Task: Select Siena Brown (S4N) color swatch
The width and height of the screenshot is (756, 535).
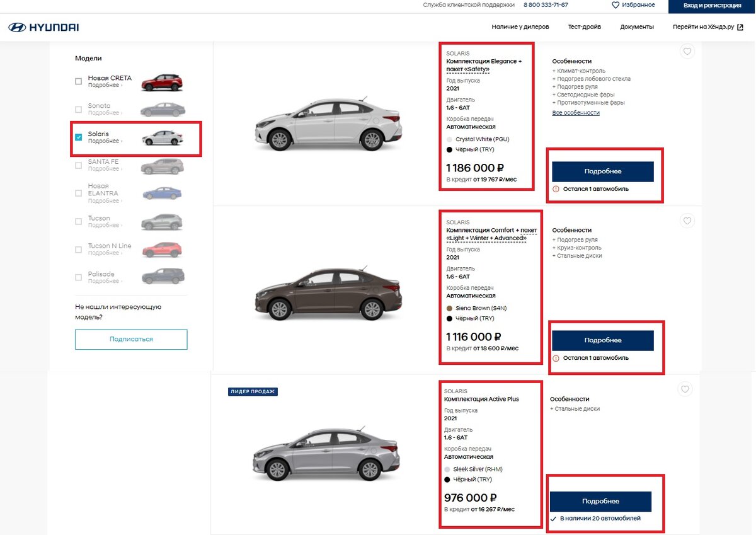Action: [450, 308]
